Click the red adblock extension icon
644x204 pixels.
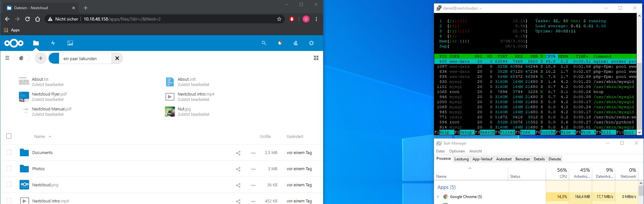(292, 19)
